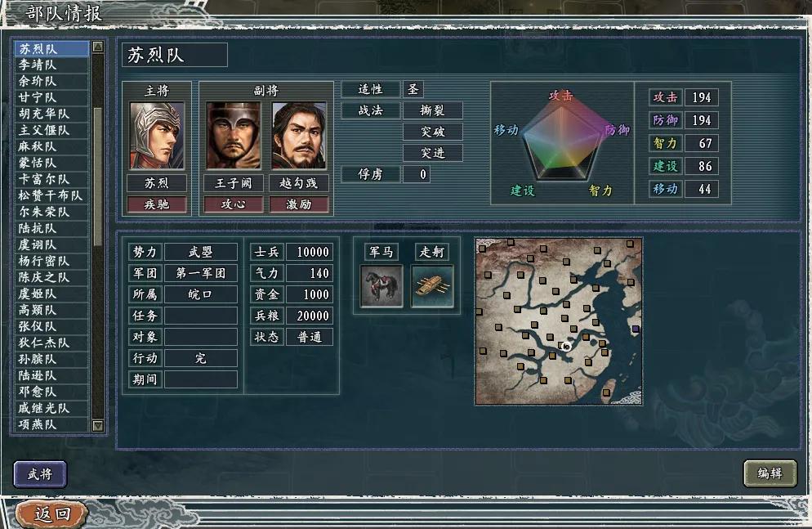Click the 武将 button
812x529 pixels.
(40, 474)
